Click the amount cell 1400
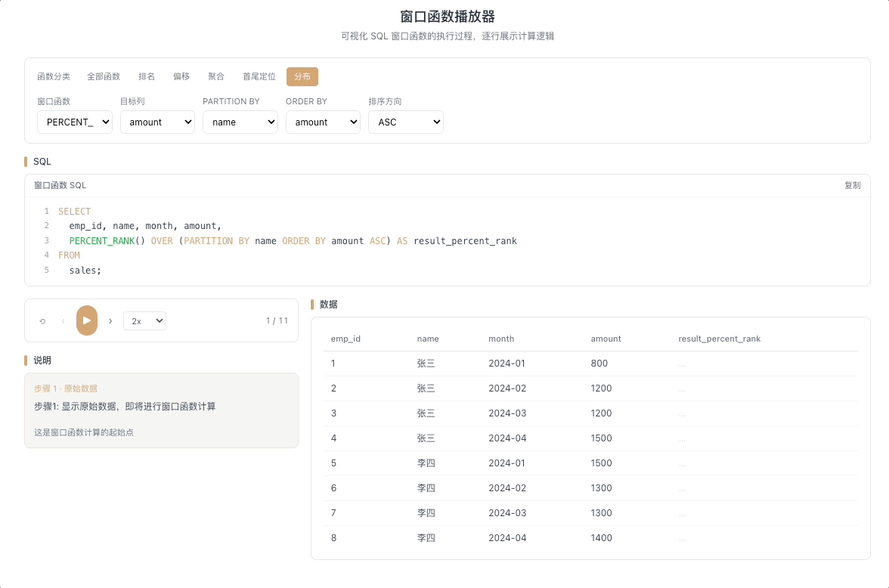889x588 pixels. (602, 538)
